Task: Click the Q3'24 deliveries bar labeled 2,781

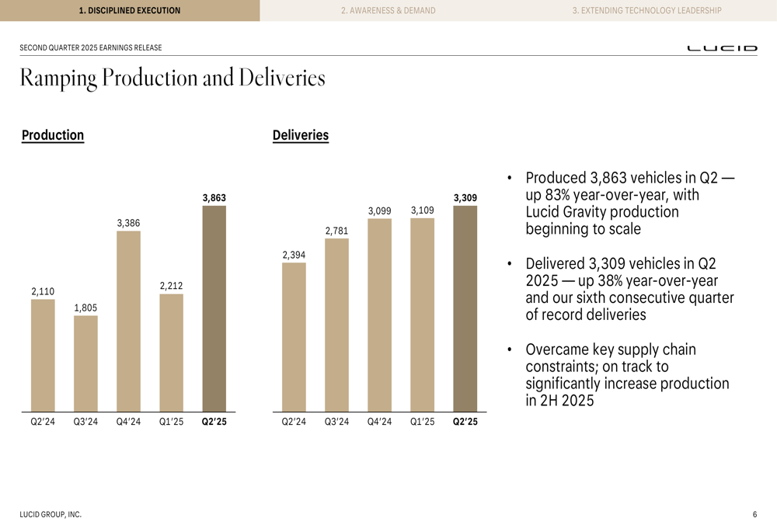Action: (337, 325)
